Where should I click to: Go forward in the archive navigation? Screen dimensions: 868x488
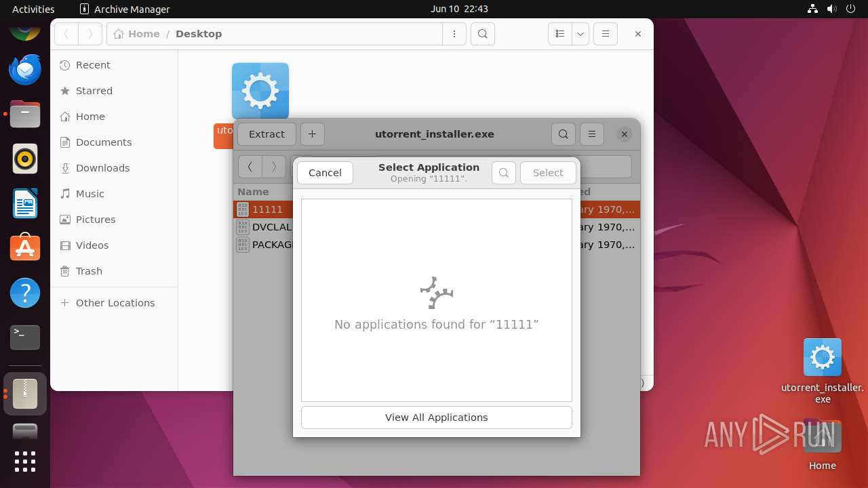coord(274,167)
